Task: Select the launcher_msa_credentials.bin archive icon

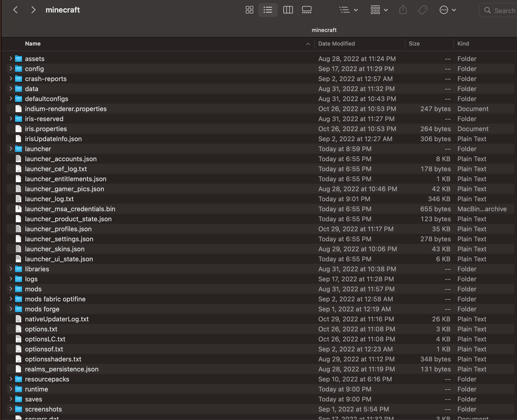Action: [x=19, y=209]
